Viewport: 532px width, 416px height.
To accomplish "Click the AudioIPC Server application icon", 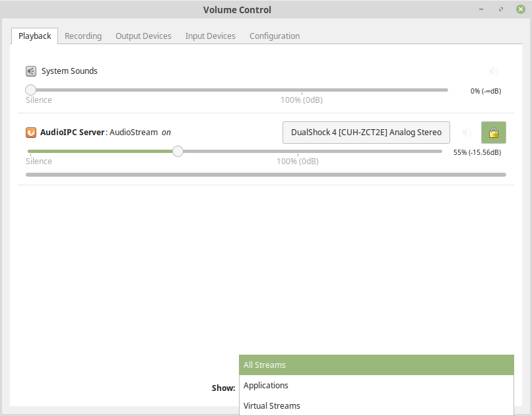I will [x=31, y=132].
